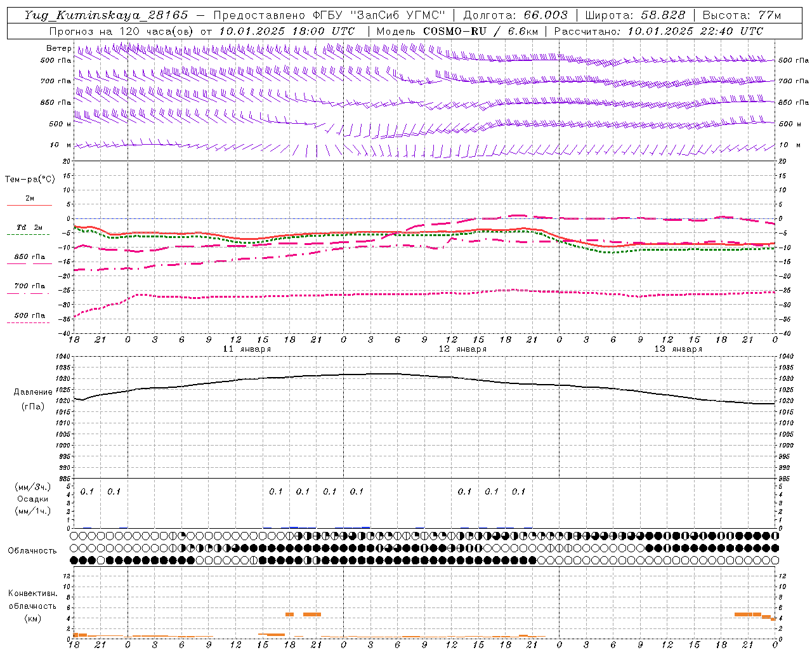This screenshot has width=812, height=650.
Task: Click the 500 гПа temperature legend entry
Action: coord(30,315)
